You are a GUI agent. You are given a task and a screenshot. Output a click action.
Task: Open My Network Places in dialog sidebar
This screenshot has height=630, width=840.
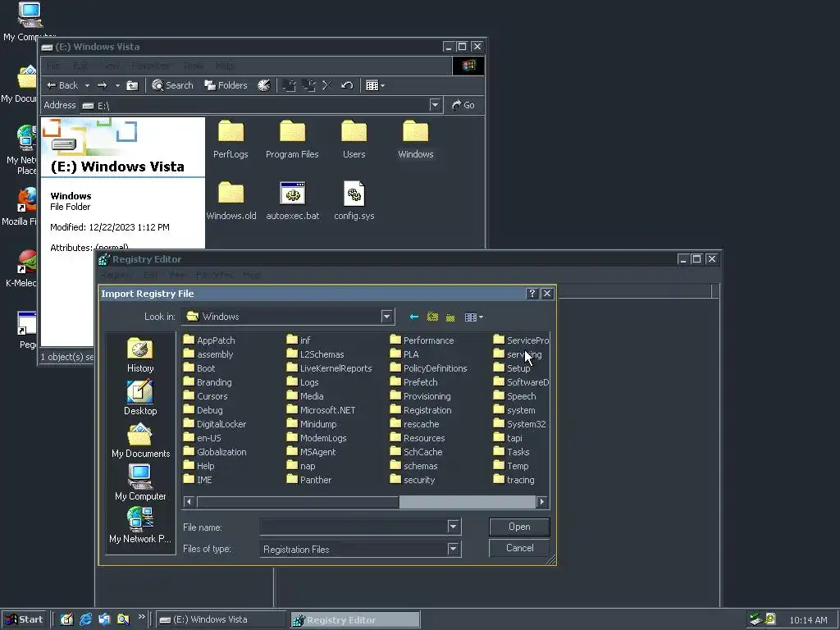click(140, 526)
